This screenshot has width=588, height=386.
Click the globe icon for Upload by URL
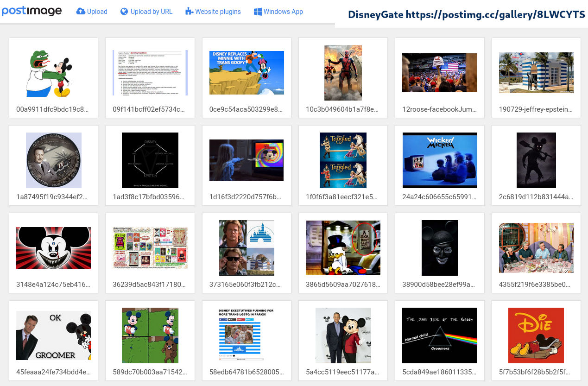click(124, 12)
